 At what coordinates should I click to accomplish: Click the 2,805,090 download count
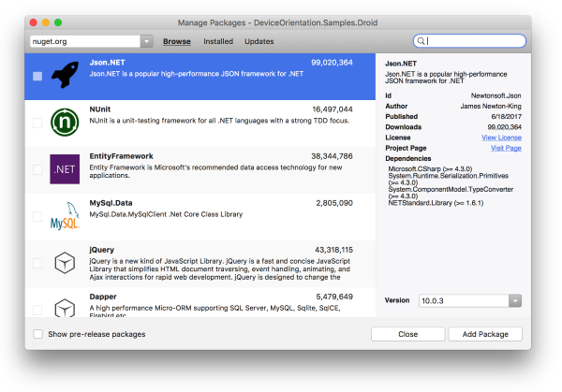(334, 203)
